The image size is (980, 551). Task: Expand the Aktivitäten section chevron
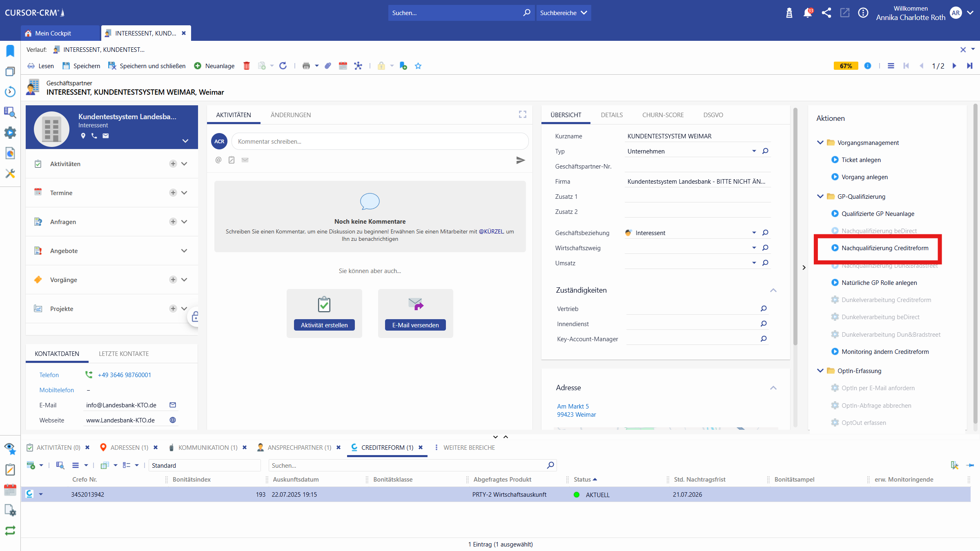[x=184, y=164]
